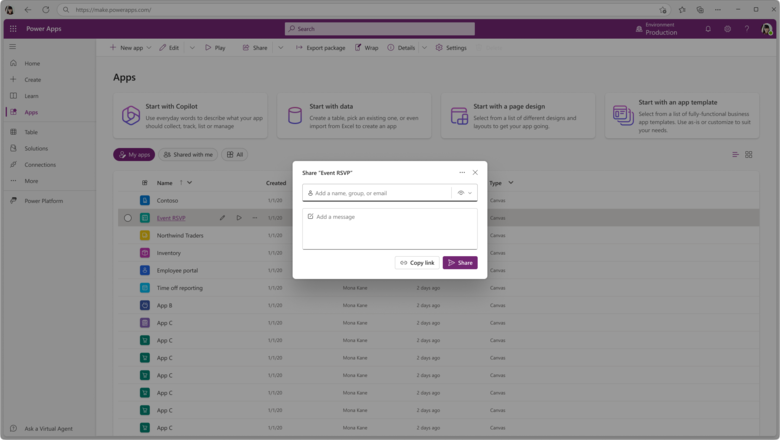This screenshot has height=440, width=780.
Task: Click the Power Apps search box
Action: (x=380, y=29)
